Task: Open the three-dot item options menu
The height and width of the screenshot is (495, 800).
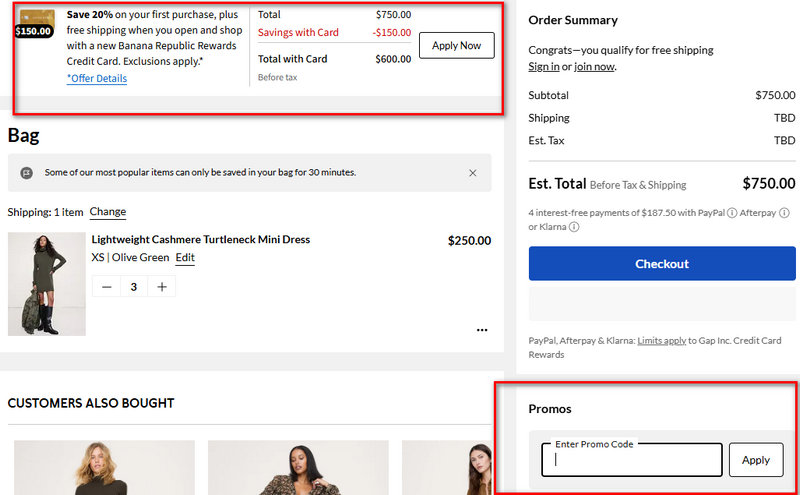Action: pos(482,330)
